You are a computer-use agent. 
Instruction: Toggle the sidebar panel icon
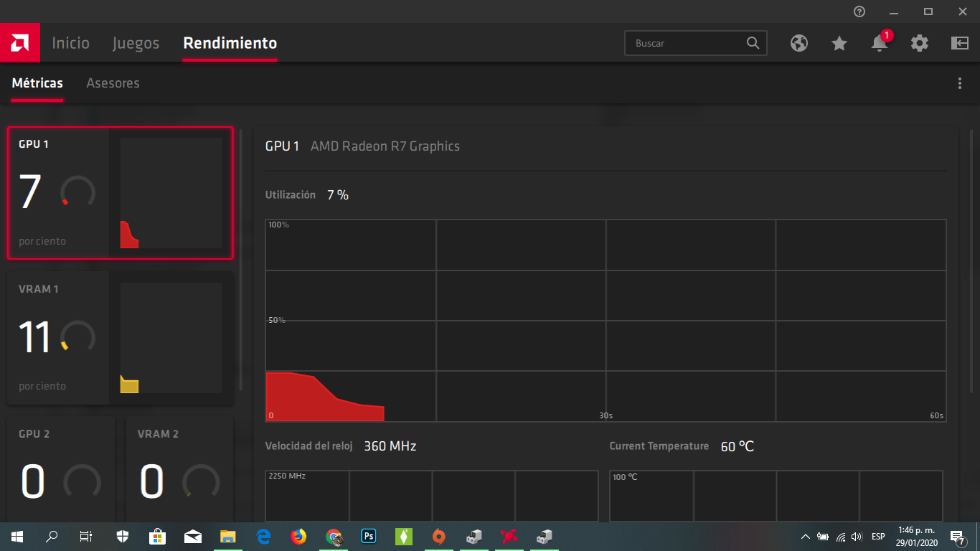(960, 43)
